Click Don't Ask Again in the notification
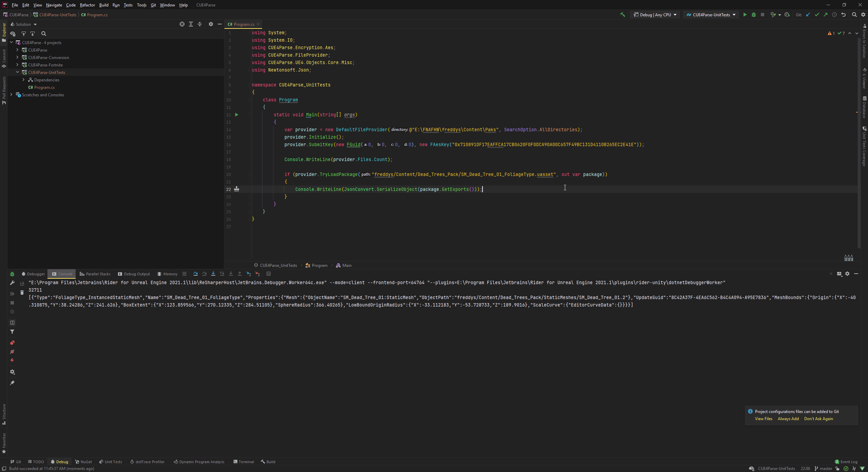This screenshot has height=472, width=868. tap(818, 418)
